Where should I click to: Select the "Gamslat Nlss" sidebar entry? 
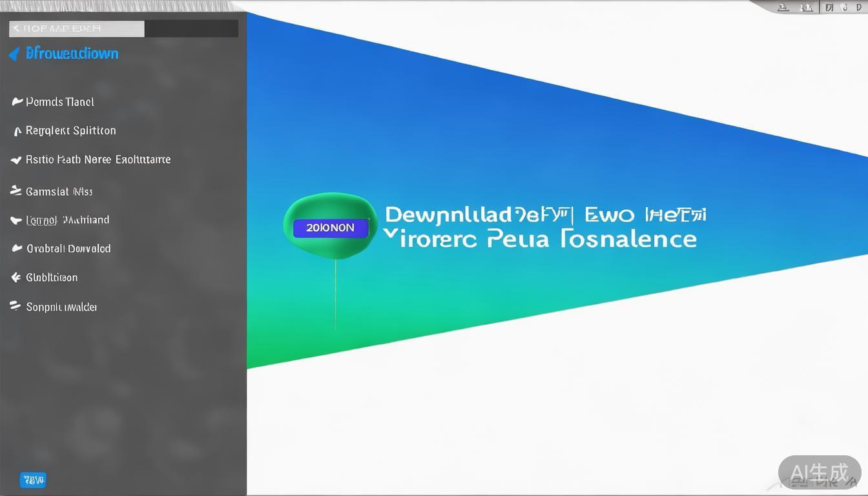pos(59,192)
